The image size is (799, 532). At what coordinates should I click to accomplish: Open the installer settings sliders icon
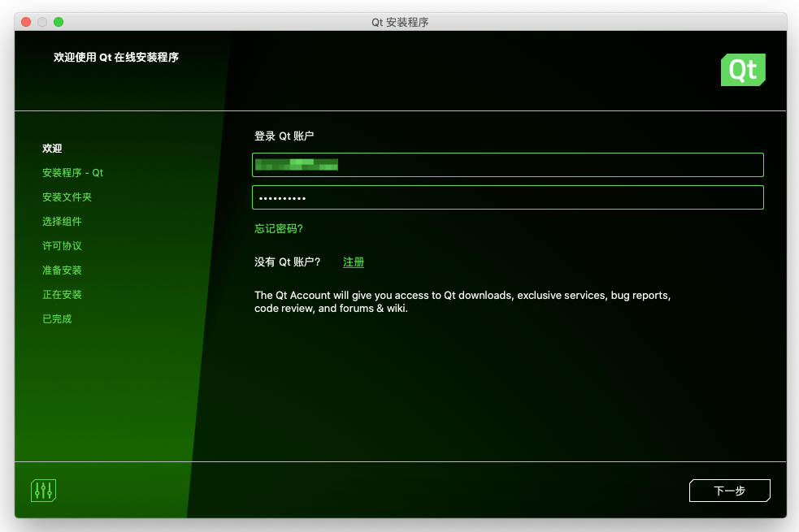click(x=43, y=491)
